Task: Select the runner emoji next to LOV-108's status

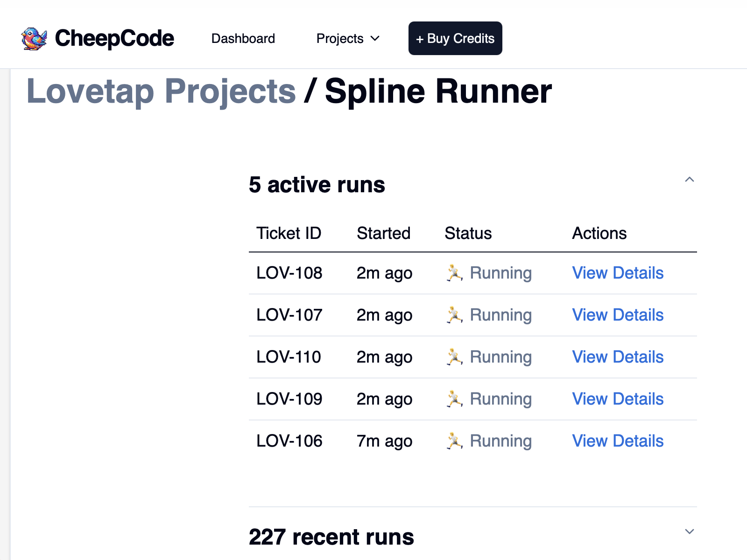Action: click(x=454, y=273)
